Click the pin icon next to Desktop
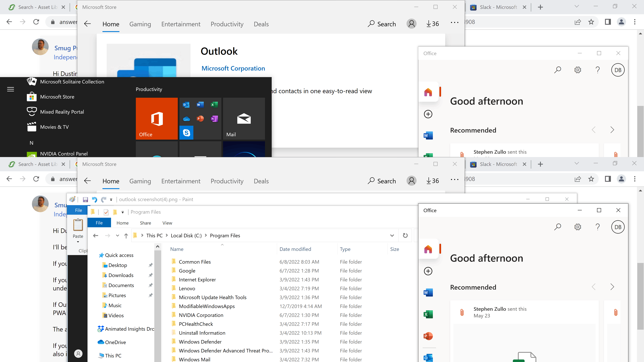This screenshot has width=644, height=362. (x=150, y=265)
